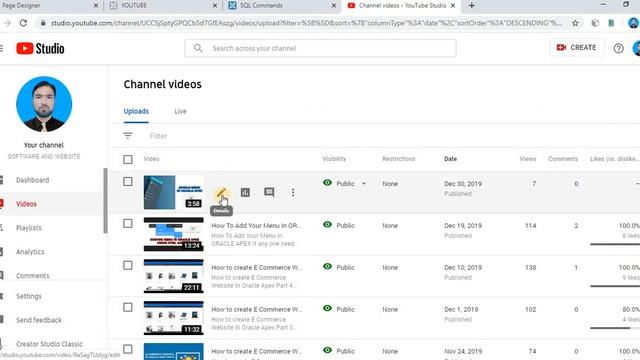Viewport: 640px width, 360px height.
Task: Open the 3:58 video thumbnail
Action: tap(173, 192)
